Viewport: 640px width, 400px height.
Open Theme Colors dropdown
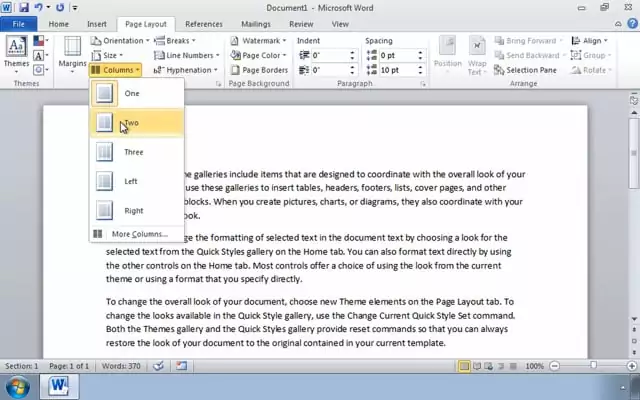pyautogui.click(x=41, y=40)
